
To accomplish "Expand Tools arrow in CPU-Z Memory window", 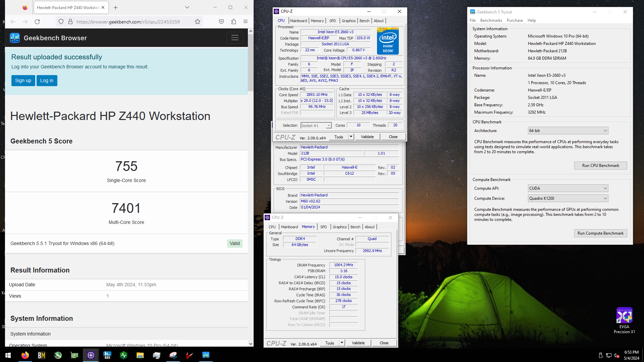I will pyautogui.click(x=342, y=343).
